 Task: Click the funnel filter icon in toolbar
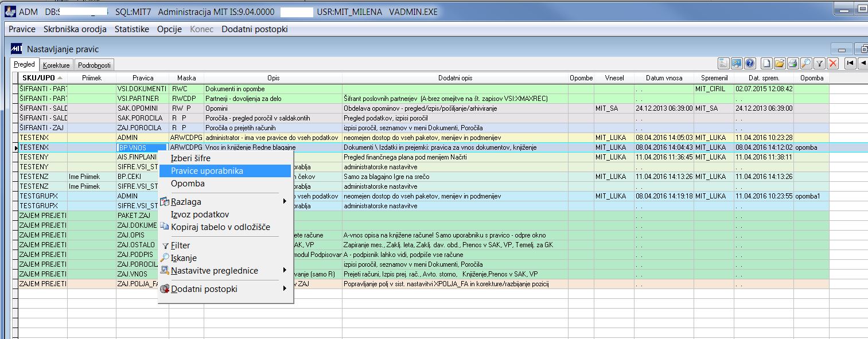819,63
